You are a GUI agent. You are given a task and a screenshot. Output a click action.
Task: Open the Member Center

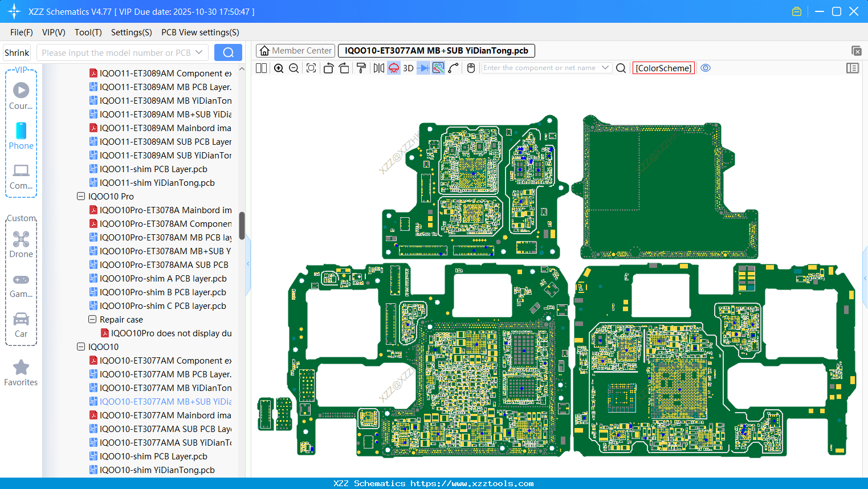(295, 51)
